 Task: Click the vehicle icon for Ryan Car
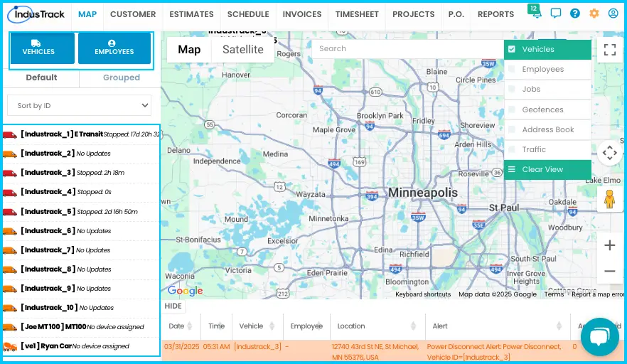tap(10, 346)
